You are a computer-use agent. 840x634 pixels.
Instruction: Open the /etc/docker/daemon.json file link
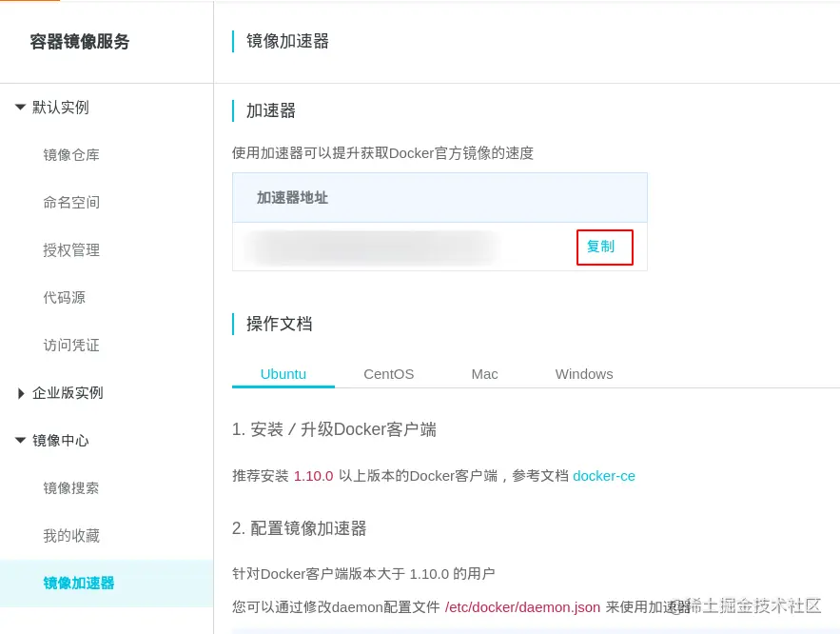(523, 606)
